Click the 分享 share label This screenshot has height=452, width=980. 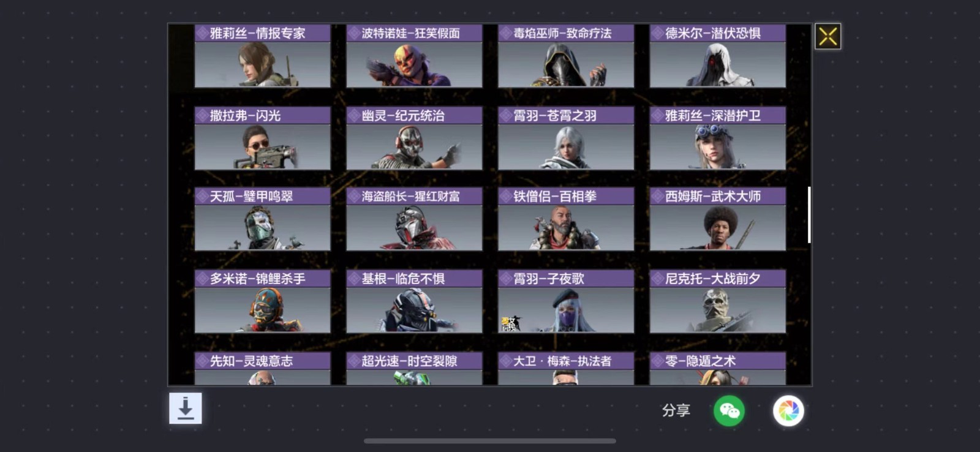point(676,410)
